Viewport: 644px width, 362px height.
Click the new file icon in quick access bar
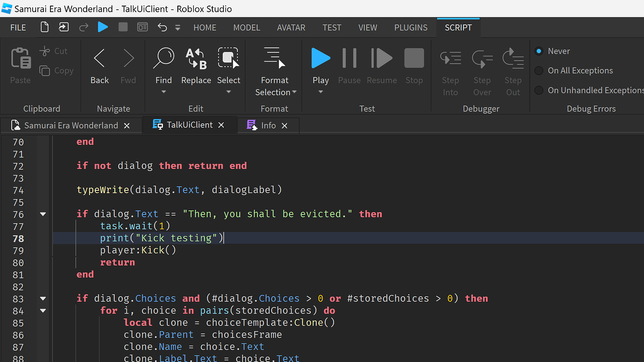(44, 28)
